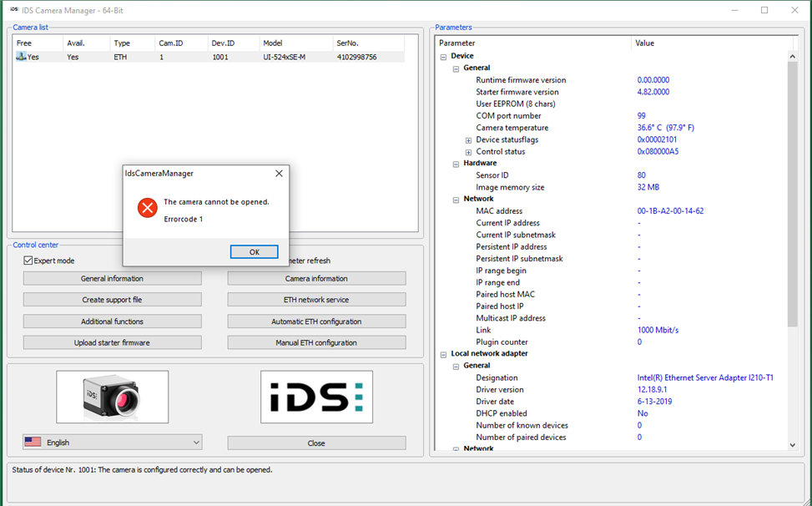Image resolution: width=812 pixels, height=506 pixels.
Task: Click Upload starter firmware
Action: 112,343
